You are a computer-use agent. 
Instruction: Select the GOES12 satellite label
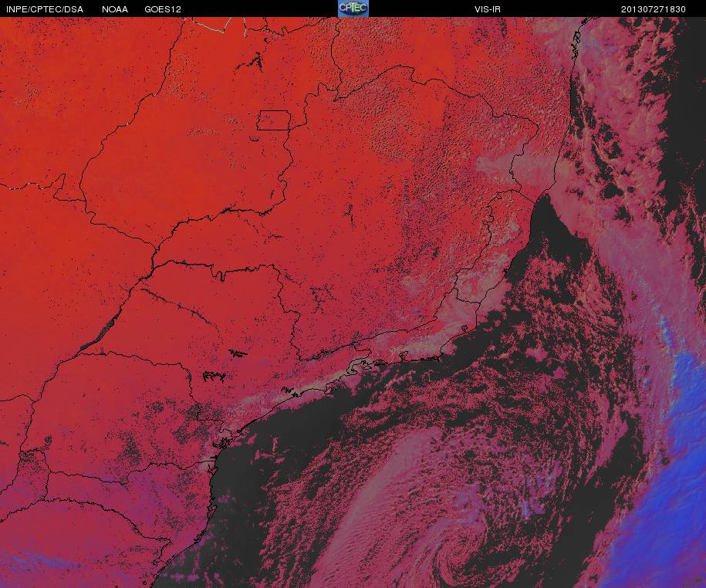point(163,9)
